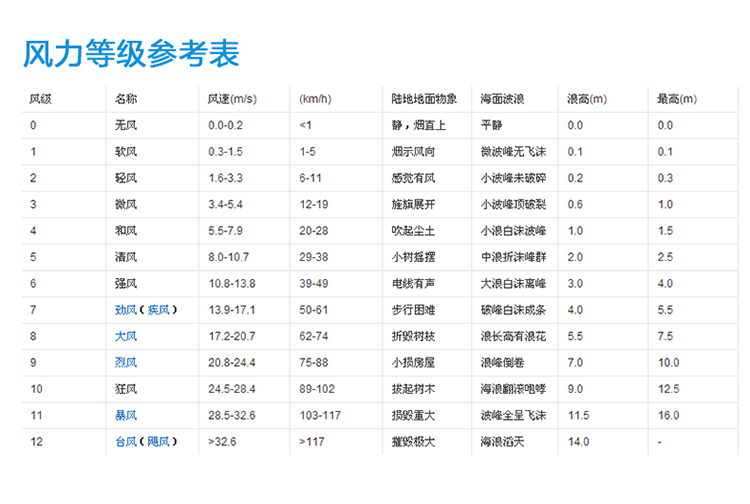Open the 暴风 link in row 11
The image size is (750, 504).
click(126, 414)
